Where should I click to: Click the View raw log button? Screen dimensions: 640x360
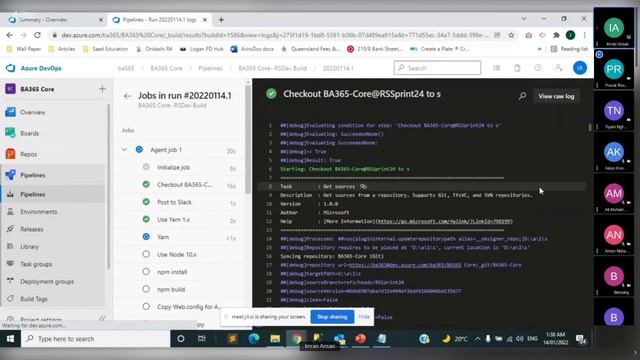point(556,96)
